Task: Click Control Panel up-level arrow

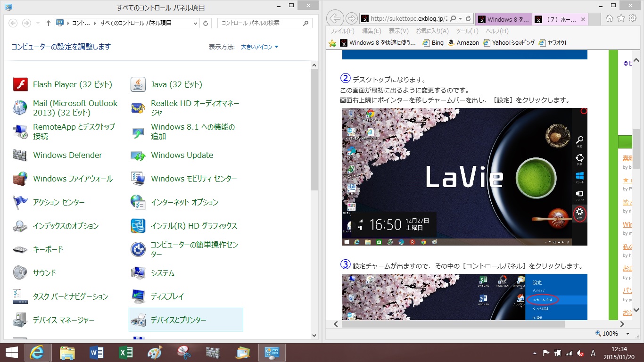Action: [48, 23]
